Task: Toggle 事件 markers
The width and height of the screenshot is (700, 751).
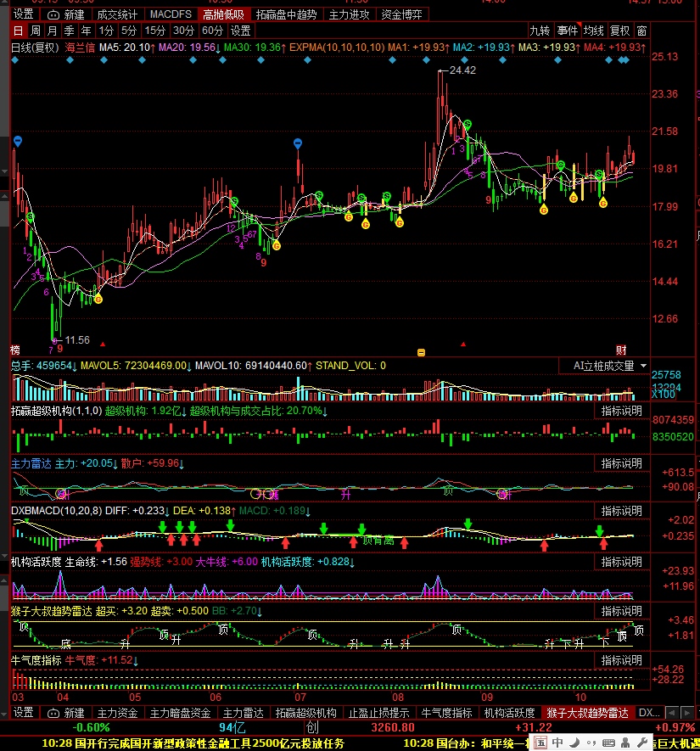Action: [x=568, y=31]
